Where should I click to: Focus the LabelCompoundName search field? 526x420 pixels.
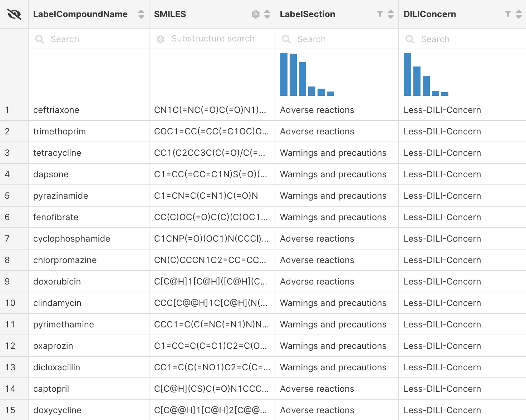click(x=89, y=39)
